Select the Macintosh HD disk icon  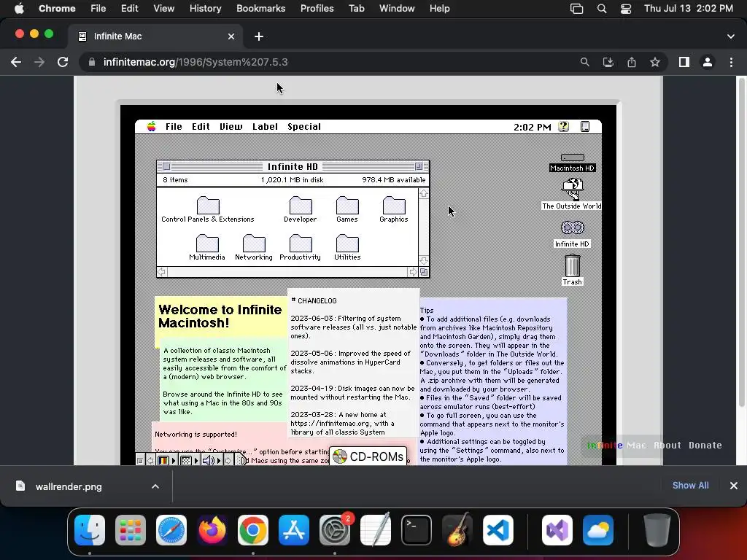[572, 163]
